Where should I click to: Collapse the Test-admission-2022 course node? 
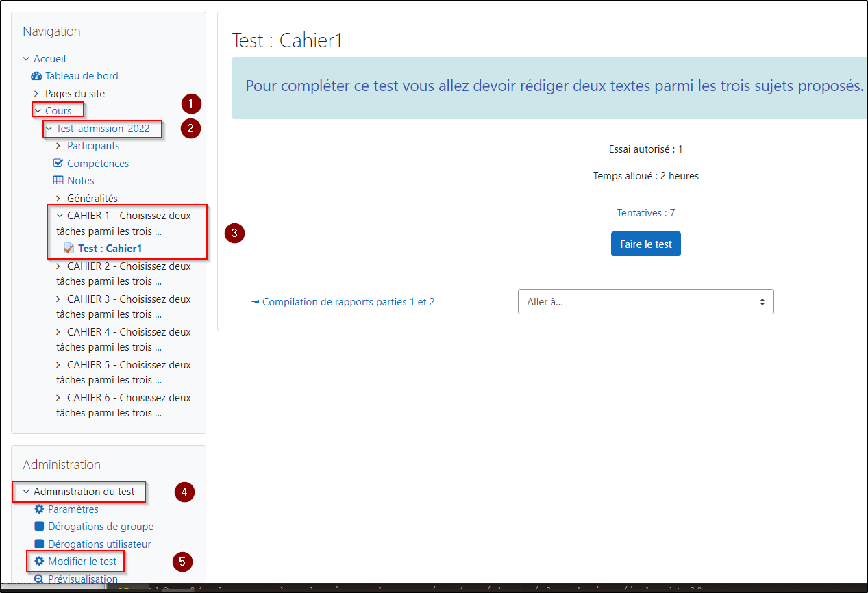click(x=49, y=129)
